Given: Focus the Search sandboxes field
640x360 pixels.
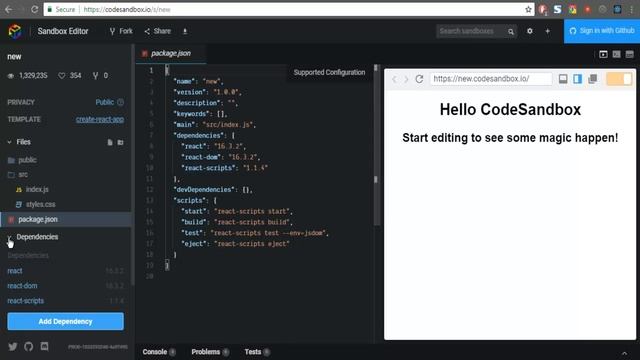Looking at the screenshot, I should [471, 31].
